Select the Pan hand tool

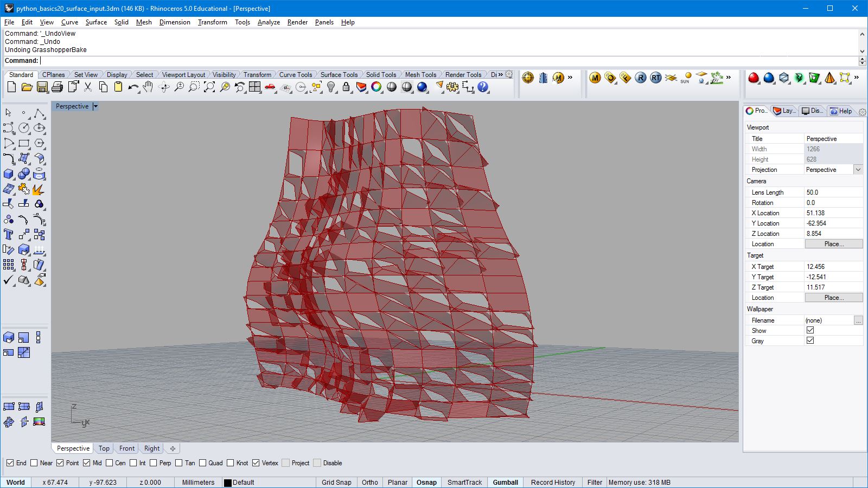(x=148, y=87)
